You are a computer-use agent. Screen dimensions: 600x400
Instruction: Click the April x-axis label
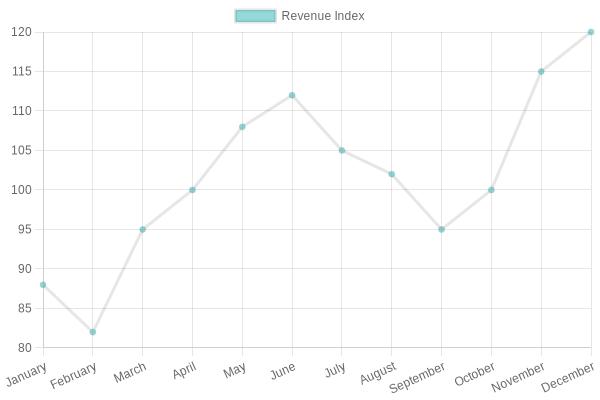click(x=184, y=370)
